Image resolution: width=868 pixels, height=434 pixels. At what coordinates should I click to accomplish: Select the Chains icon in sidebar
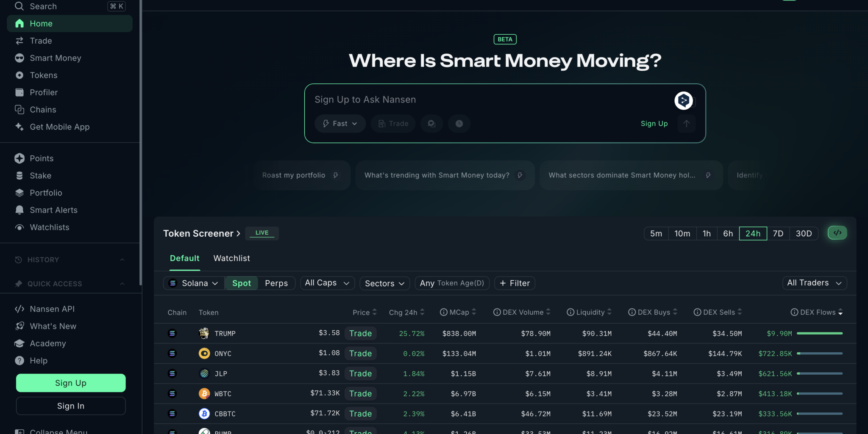coord(19,110)
